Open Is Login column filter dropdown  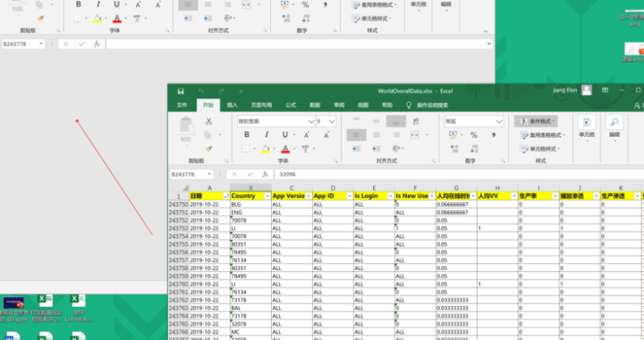tap(391, 196)
